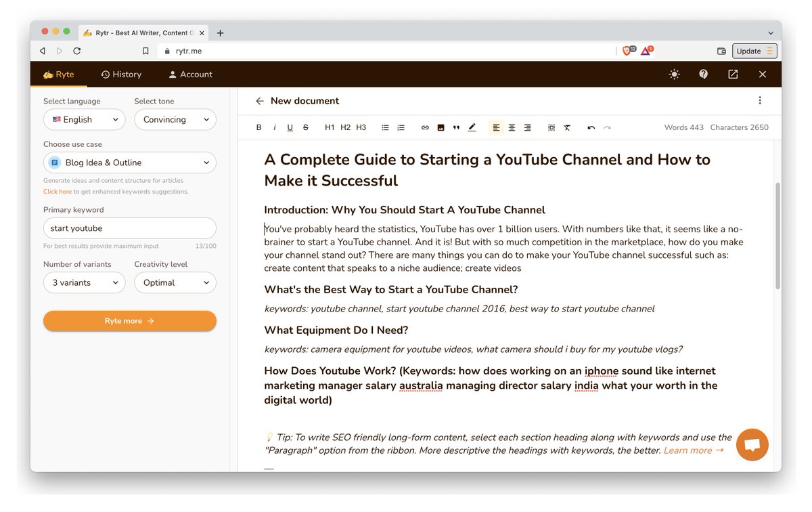
Task: Open the Brave rewards triangle icon
Action: click(647, 50)
